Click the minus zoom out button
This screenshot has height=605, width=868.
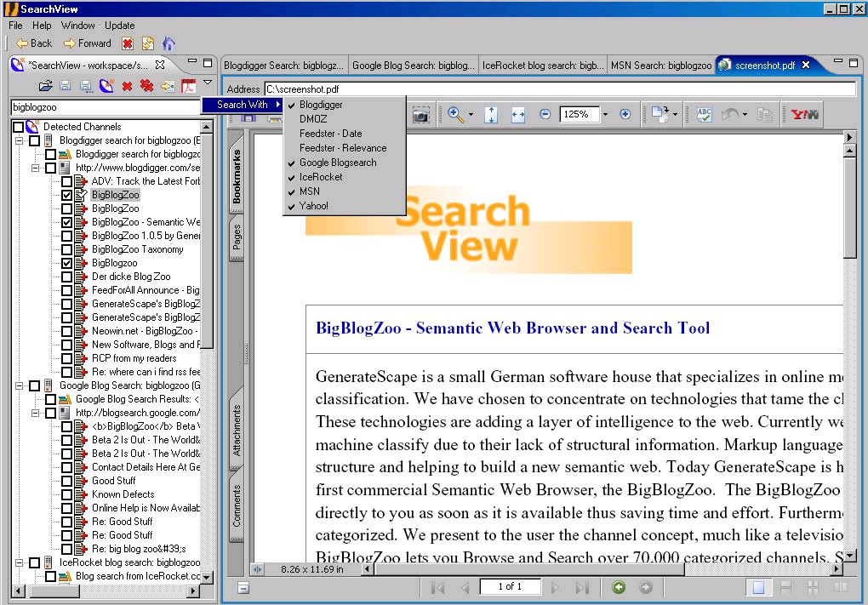click(x=545, y=114)
